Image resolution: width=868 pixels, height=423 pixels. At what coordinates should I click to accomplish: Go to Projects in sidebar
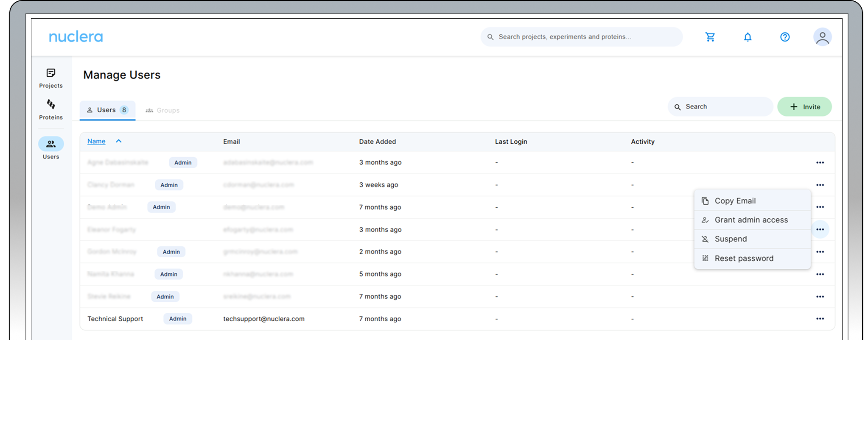tap(51, 78)
